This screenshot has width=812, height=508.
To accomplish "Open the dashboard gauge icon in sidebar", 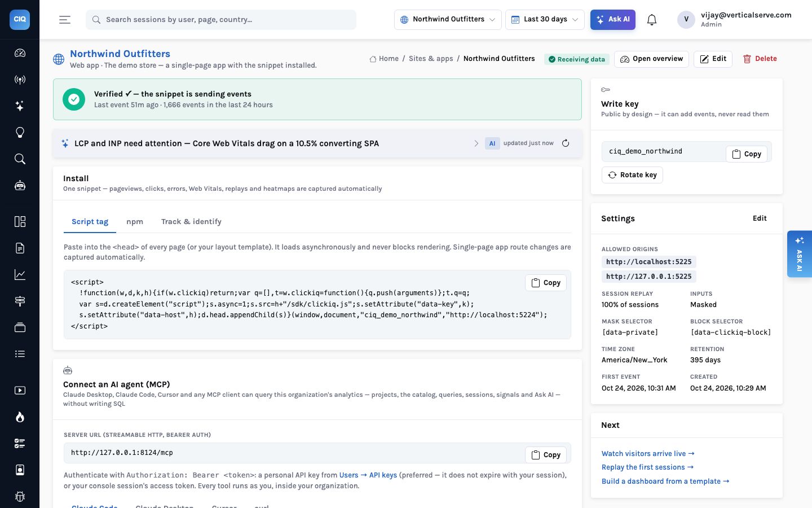I will (x=20, y=53).
